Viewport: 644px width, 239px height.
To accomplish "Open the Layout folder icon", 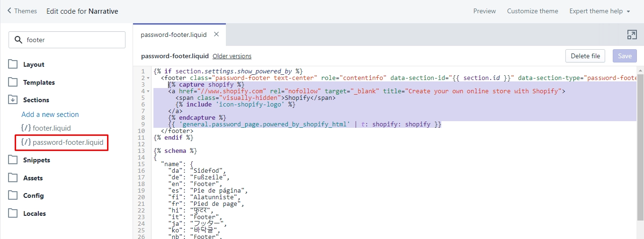I will [13, 64].
